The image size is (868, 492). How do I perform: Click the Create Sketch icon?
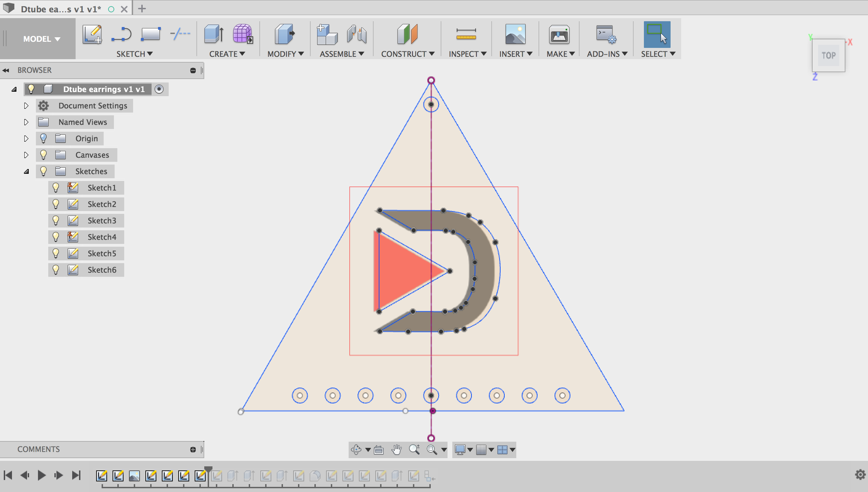point(92,34)
